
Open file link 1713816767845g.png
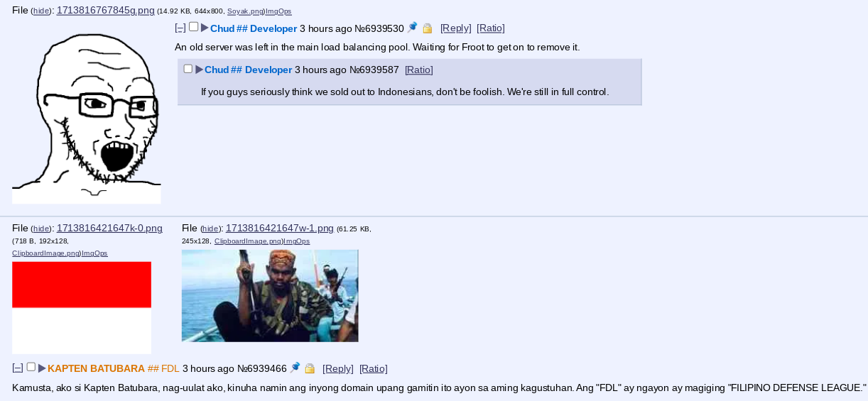[x=105, y=10]
